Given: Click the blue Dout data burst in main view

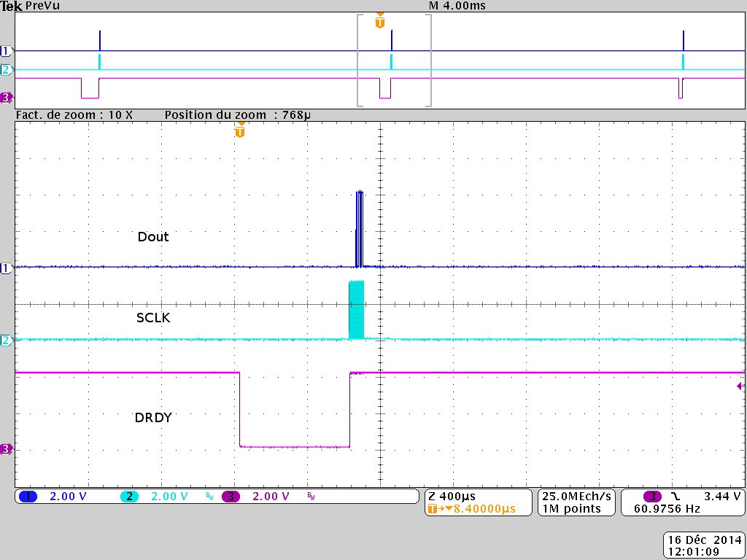Looking at the screenshot, I should coord(359,228).
